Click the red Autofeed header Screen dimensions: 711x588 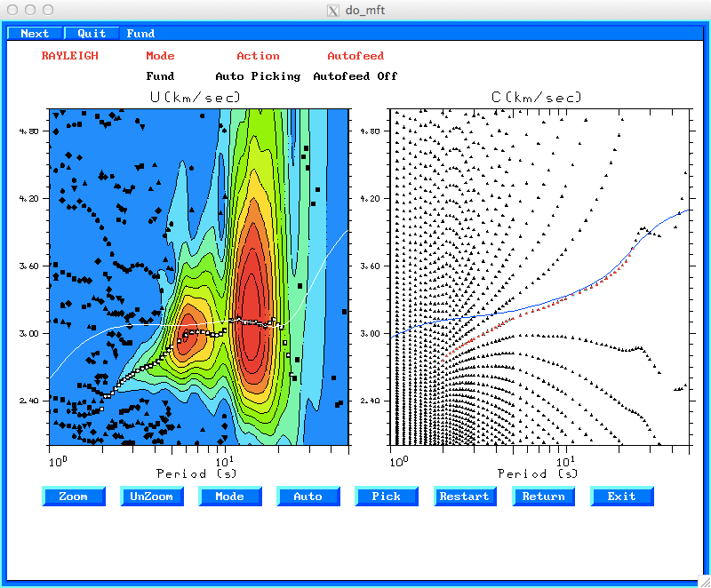tap(355, 56)
